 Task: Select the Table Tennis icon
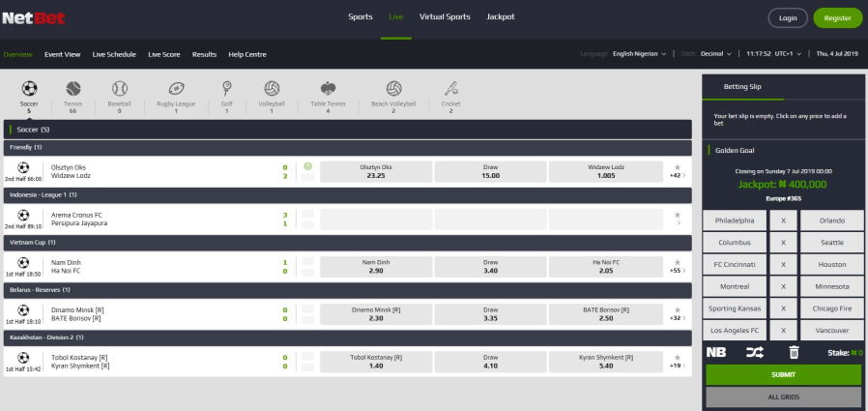[x=328, y=89]
